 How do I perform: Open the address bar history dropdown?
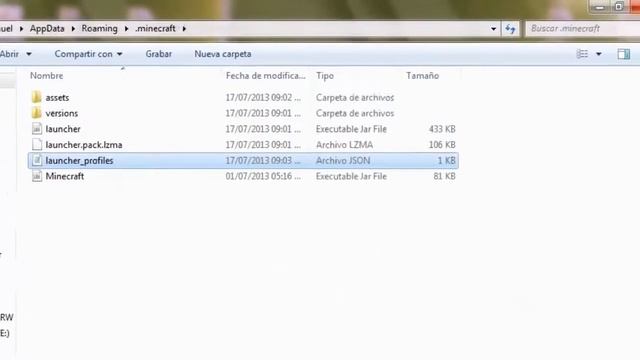(493, 29)
